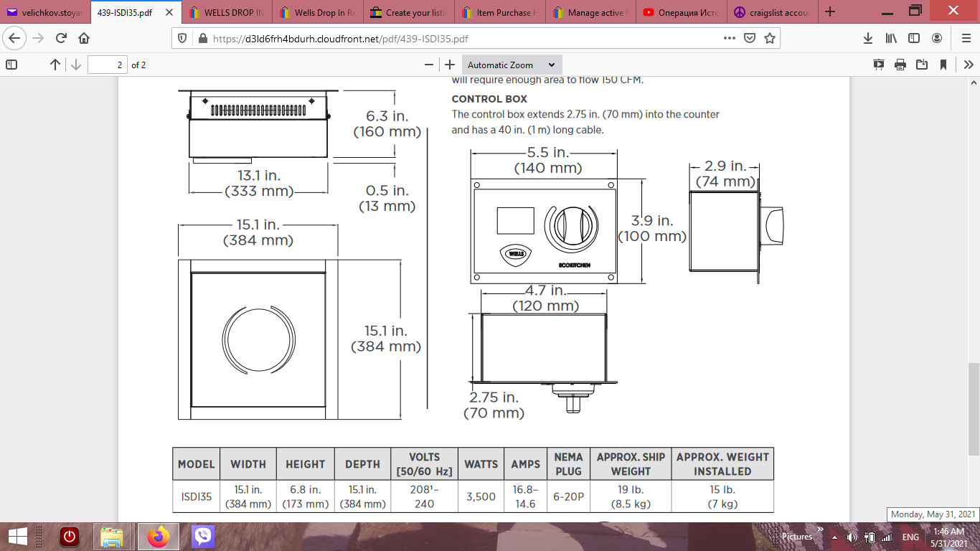This screenshot has width=980, height=551.
Task: Zoom out of the PDF
Action: [x=429, y=65]
